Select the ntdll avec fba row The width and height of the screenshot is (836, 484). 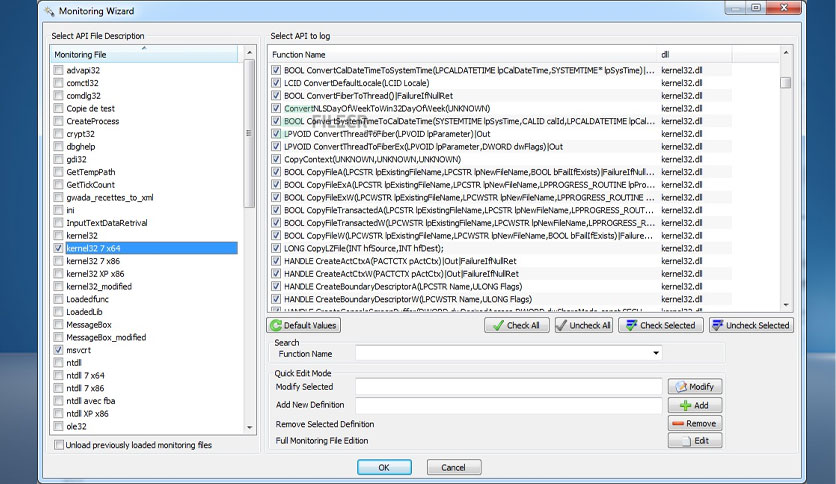[x=144, y=401]
